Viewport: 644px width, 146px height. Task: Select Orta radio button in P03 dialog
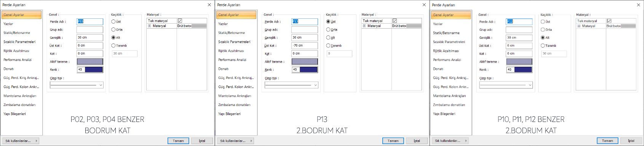click(113, 30)
